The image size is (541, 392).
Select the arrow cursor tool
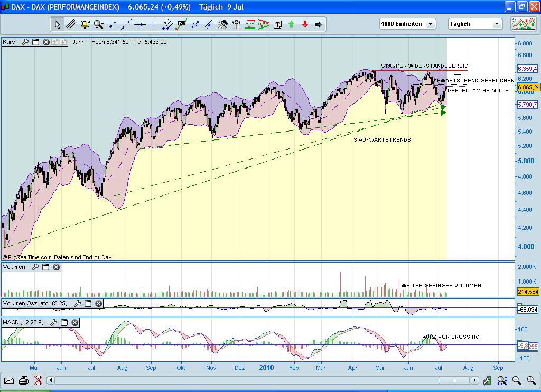tap(58, 24)
